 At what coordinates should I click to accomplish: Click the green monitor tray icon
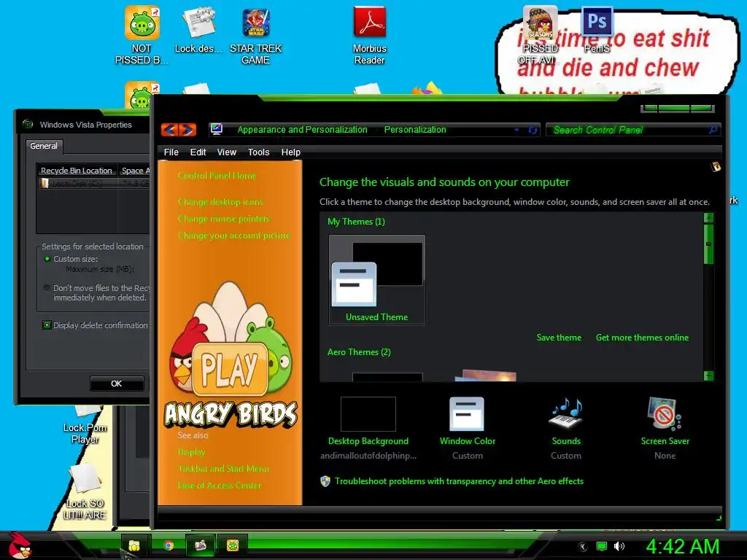(602, 546)
